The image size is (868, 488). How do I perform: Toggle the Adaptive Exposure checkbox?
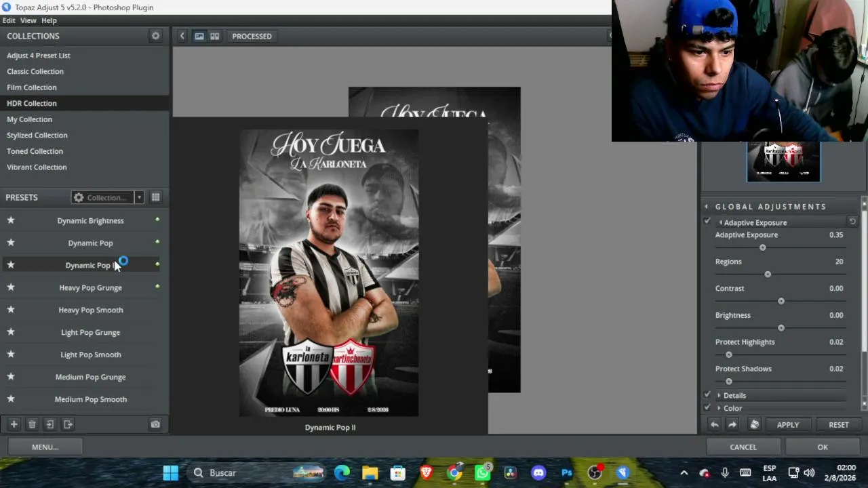tap(707, 222)
